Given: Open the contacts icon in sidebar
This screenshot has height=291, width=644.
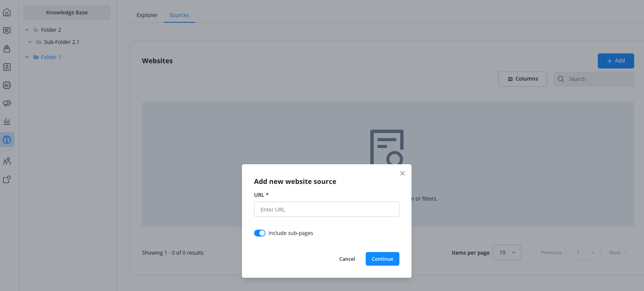Looking at the screenshot, I should (x=7, y=67).
